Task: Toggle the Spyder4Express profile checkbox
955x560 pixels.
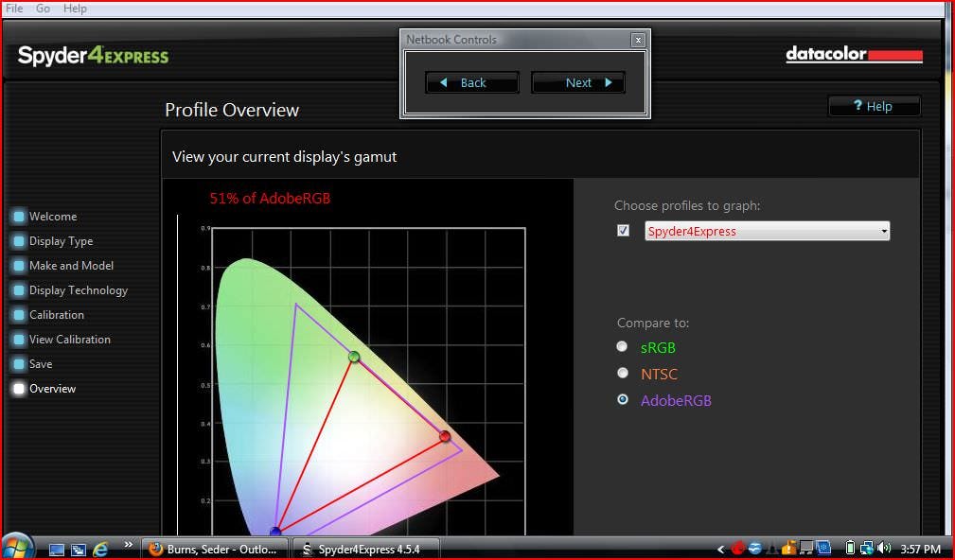Action: [x=623, y=230]
